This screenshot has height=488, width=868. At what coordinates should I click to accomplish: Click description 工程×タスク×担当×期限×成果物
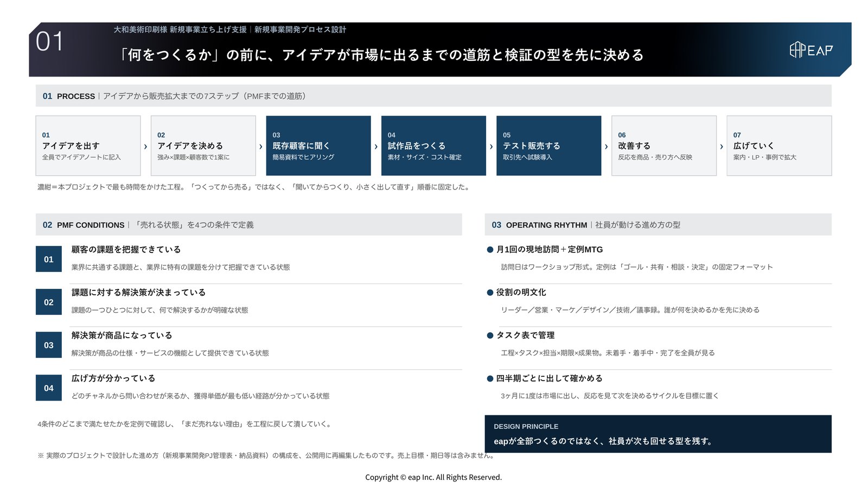[608, 353]
